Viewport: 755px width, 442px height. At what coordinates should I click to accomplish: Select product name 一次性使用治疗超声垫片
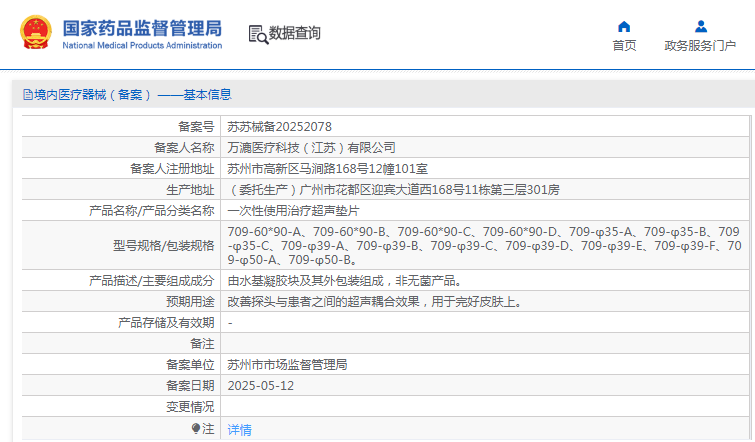293,211
